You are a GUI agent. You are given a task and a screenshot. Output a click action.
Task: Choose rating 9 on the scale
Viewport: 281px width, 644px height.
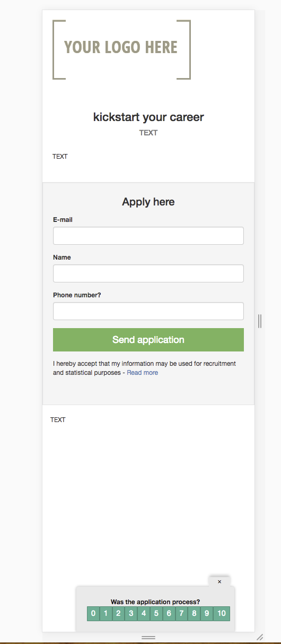click(x=207, y=614)
